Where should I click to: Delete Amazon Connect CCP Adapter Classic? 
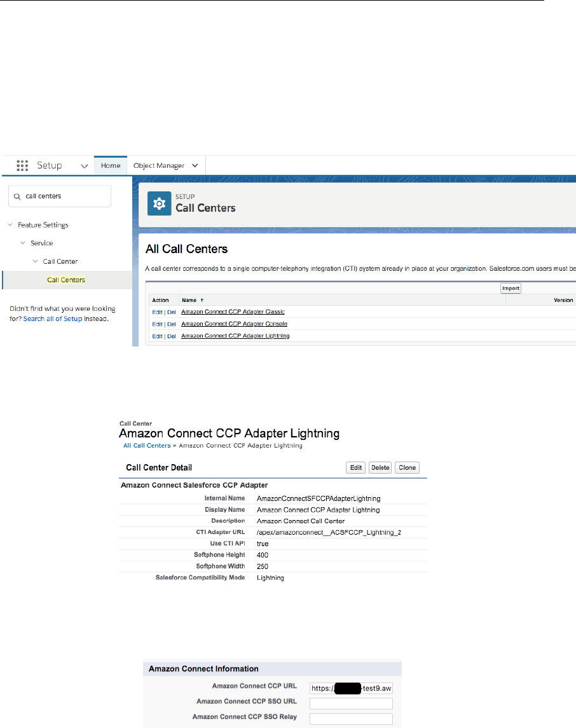coord(171,312)
